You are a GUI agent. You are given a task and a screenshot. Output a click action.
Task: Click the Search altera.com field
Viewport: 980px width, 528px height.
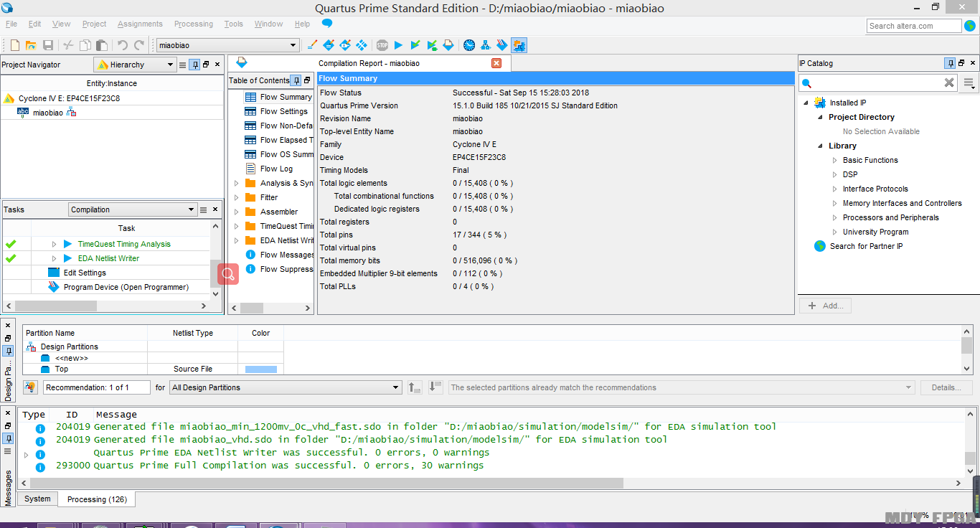click(914, 26)
